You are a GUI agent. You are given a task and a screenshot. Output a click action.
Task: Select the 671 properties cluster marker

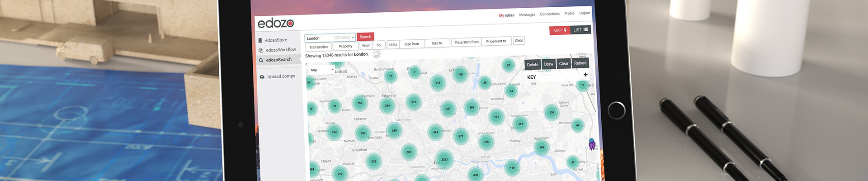461,136
